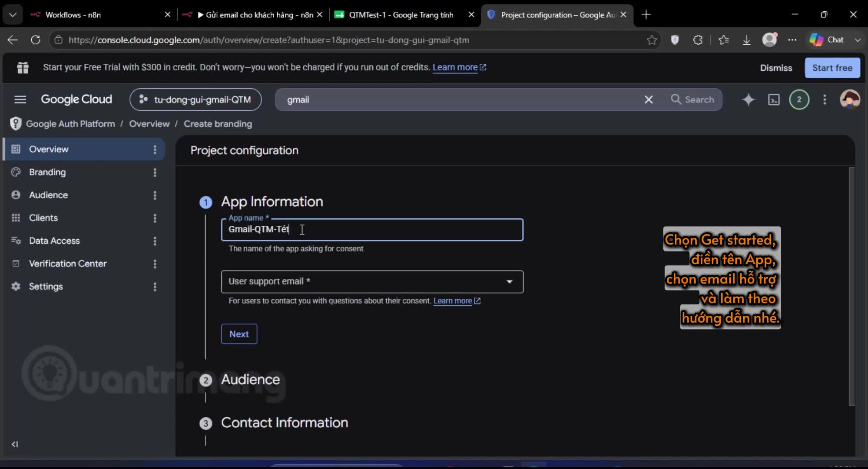The image size is (868, 469).
Task: Open more actions for Audience
Action: coord(155,195)
